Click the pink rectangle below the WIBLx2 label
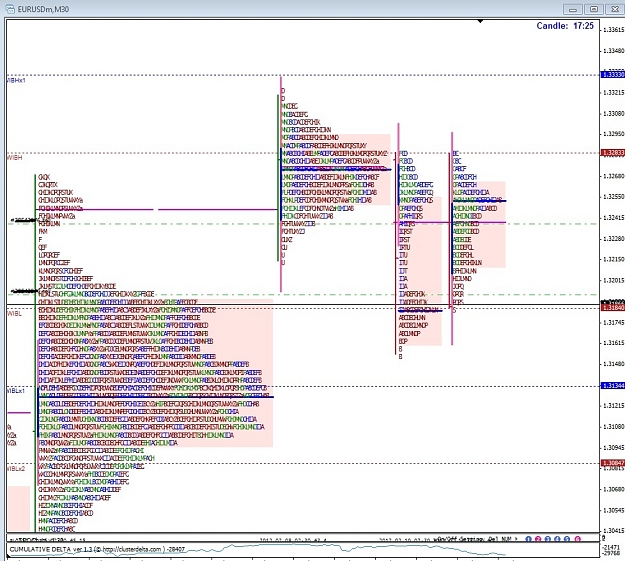This screenshot has height=561, width=625. click(19, 508)
